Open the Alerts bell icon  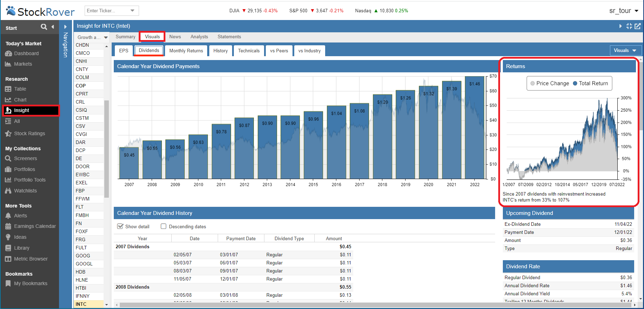pyautogui.click(x=8, y=216)
